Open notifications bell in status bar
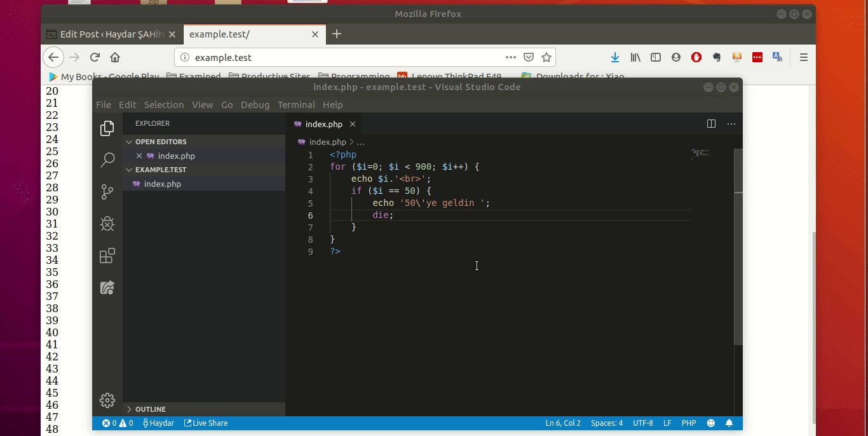Image resolution: width=868 pixels, height=436 pixels. point(729,423)
